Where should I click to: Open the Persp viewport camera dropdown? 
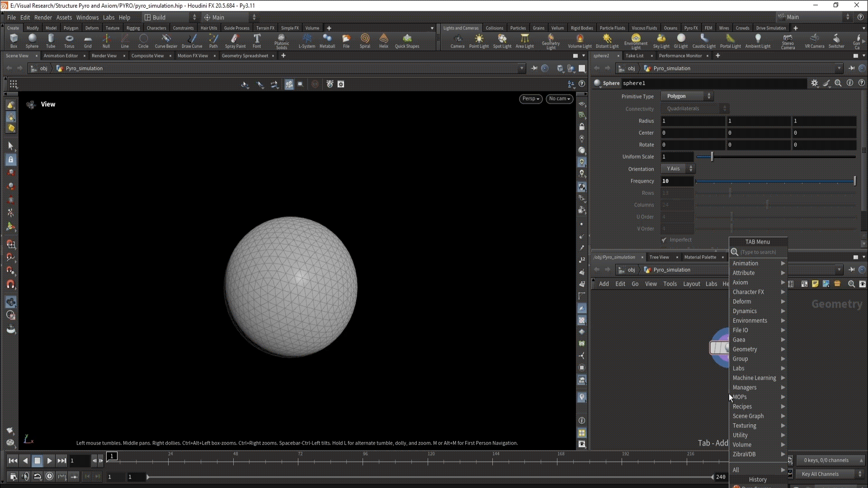530,99
